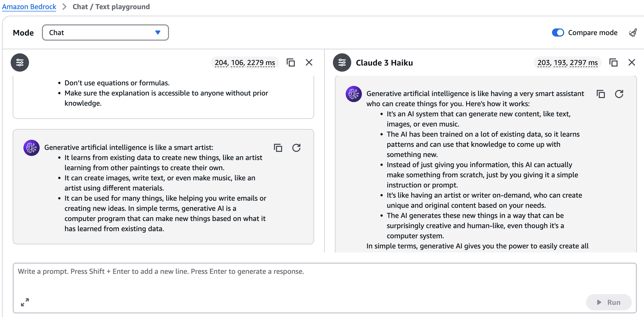Close the left comparison panel
This screenshot has height=317, width=644.
(309, 62)
